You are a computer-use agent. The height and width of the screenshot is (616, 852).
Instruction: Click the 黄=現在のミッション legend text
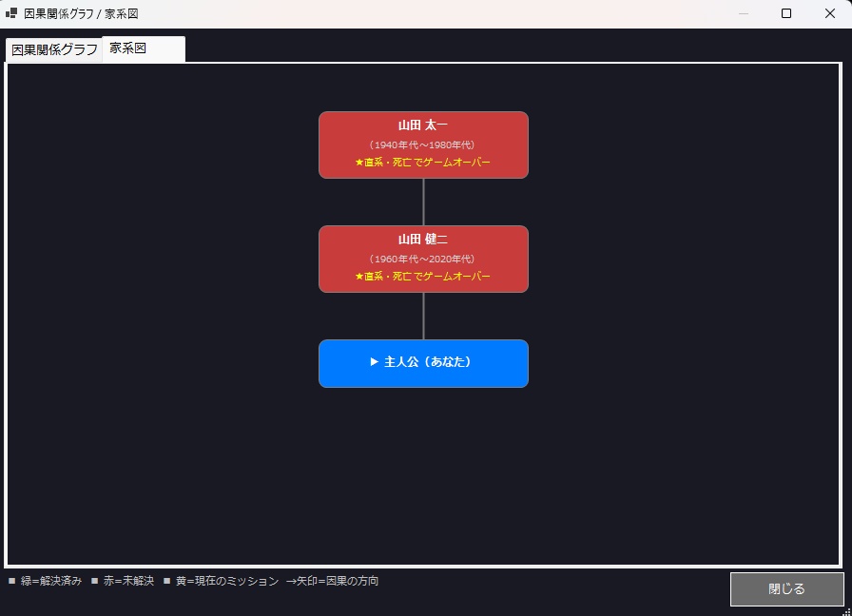pos(227,581)
